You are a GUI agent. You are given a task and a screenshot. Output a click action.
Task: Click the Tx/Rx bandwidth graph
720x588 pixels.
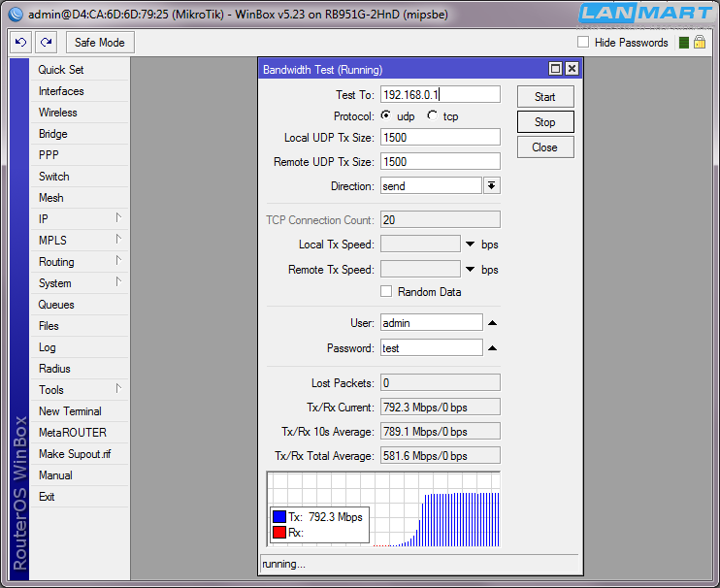point(383,509)
